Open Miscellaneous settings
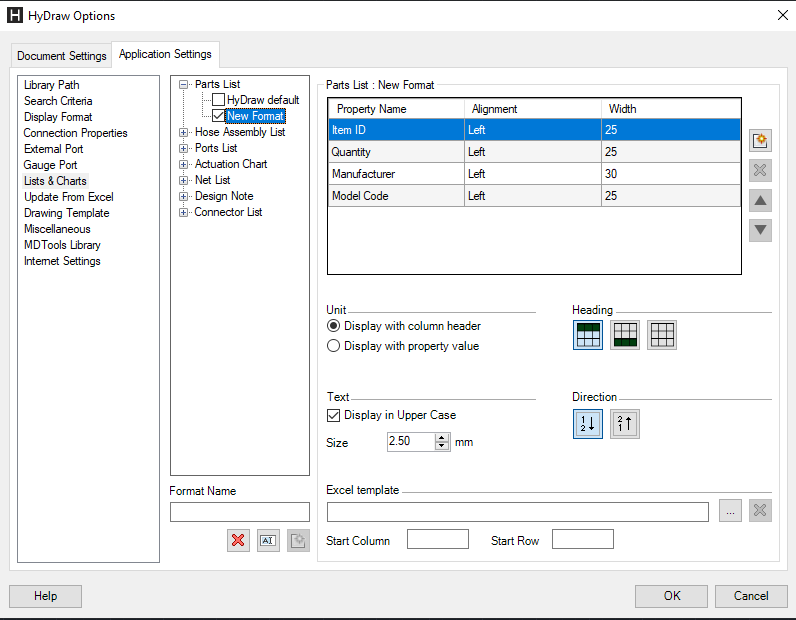Viewport: 796px width, 620px height. 57,229
